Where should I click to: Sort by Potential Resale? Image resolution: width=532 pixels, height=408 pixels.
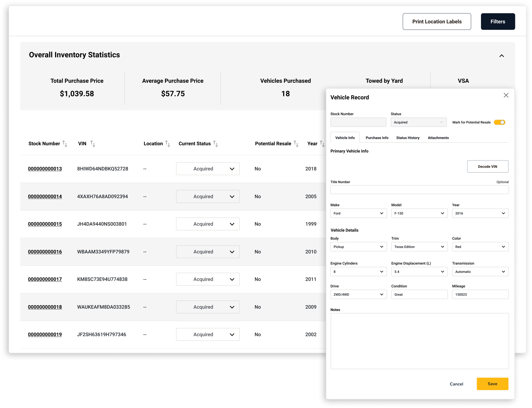pyautogui.click(x=296, y=144)
